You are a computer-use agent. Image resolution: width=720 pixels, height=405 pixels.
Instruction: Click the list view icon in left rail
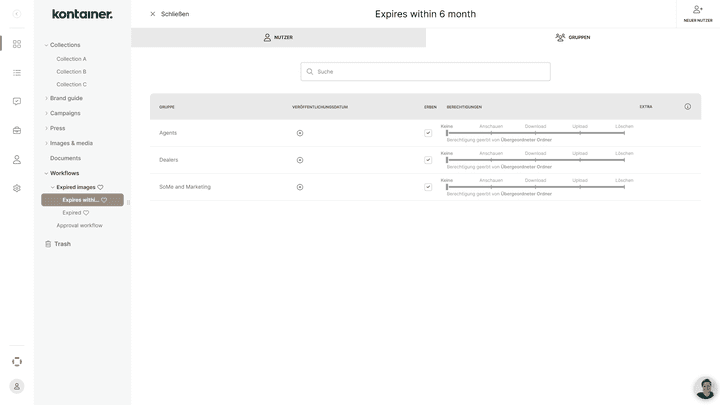point(17,73)
